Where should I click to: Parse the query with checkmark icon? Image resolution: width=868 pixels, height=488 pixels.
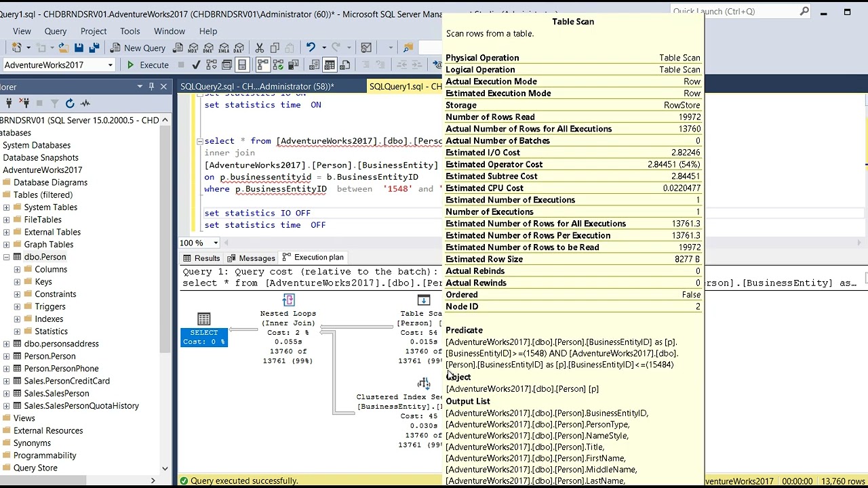[x=196, y=65]
